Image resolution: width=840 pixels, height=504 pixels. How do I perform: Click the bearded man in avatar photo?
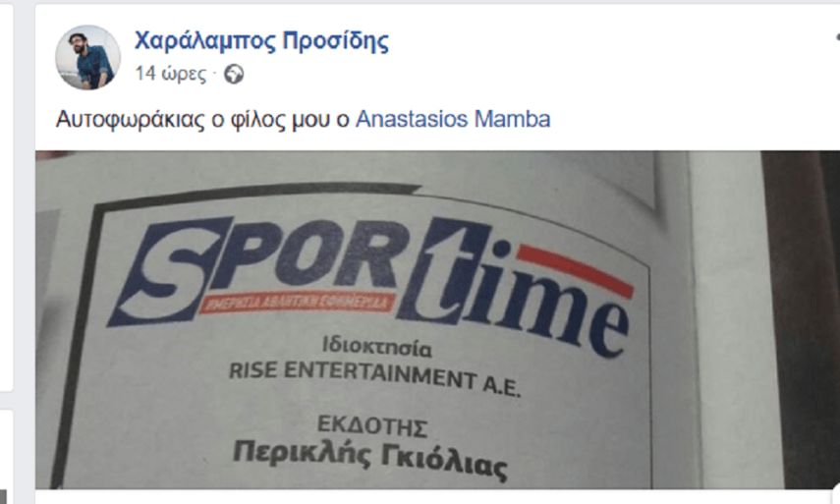92,59
